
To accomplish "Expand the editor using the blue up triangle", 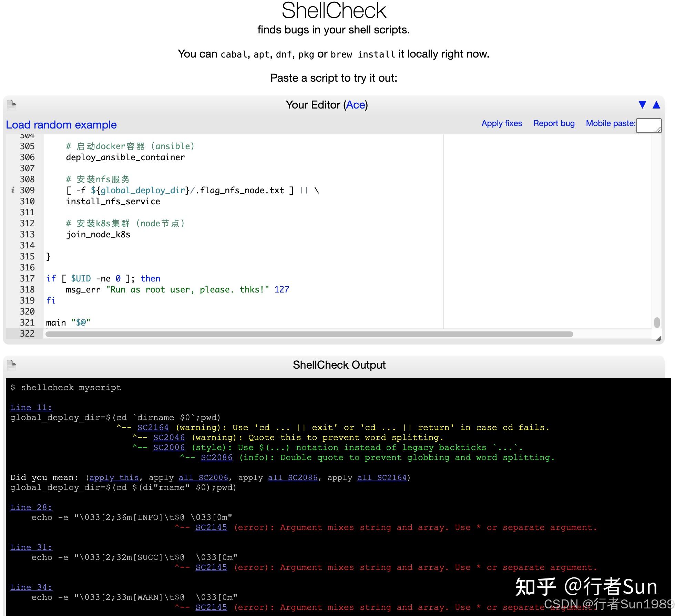I will coord(656,104).
